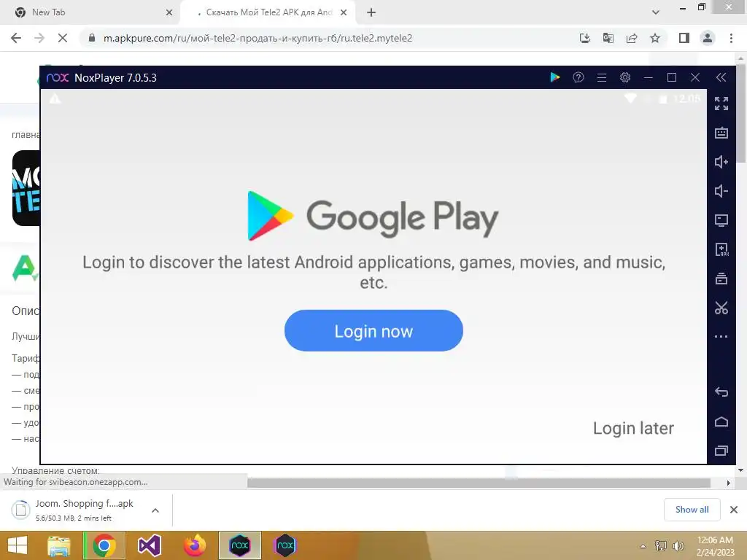Open a new Chrome tab with plus
Screen dimensions: 747x560
[x=371, y=12]
